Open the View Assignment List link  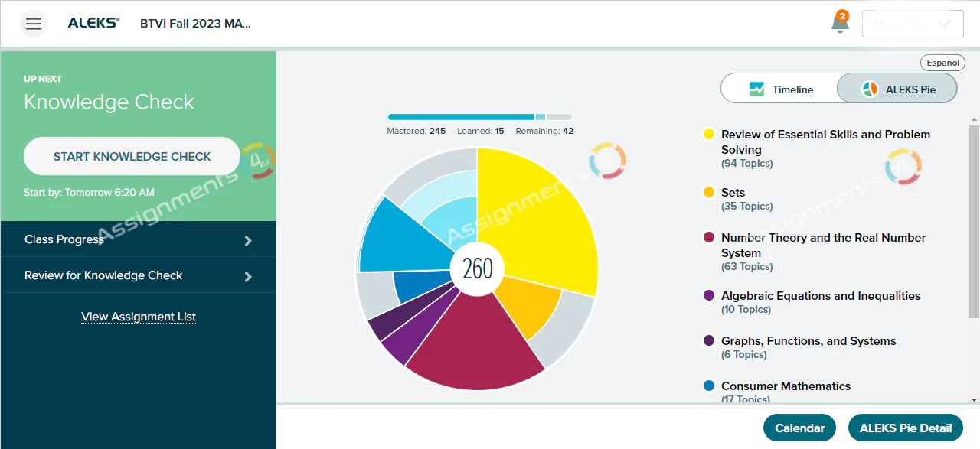click(139, 317)
